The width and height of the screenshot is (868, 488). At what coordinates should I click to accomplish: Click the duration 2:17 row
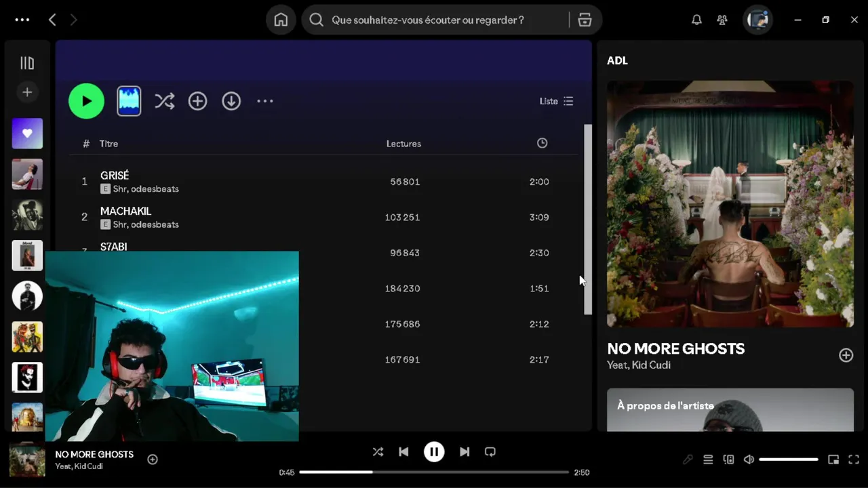(x=539, y=360)
